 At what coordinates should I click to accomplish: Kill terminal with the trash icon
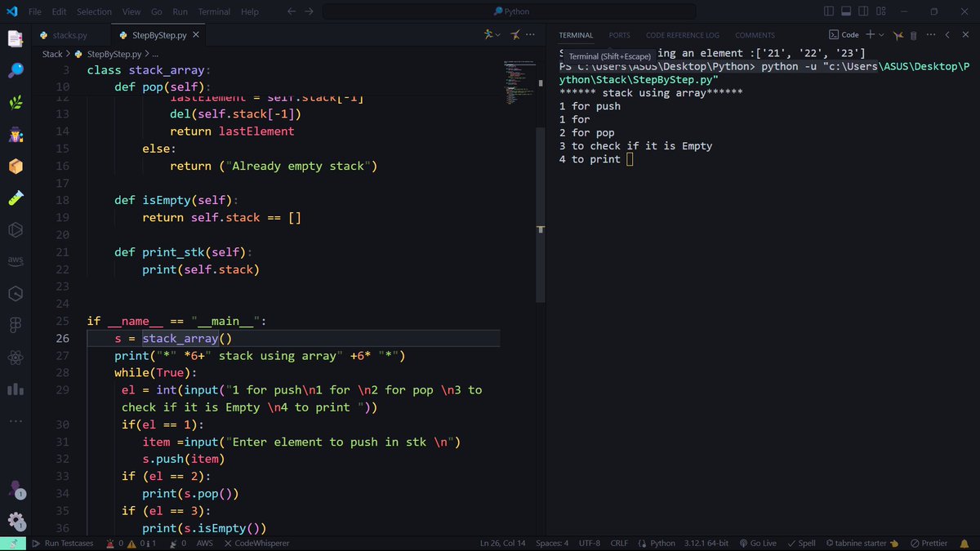pos(913,35)
